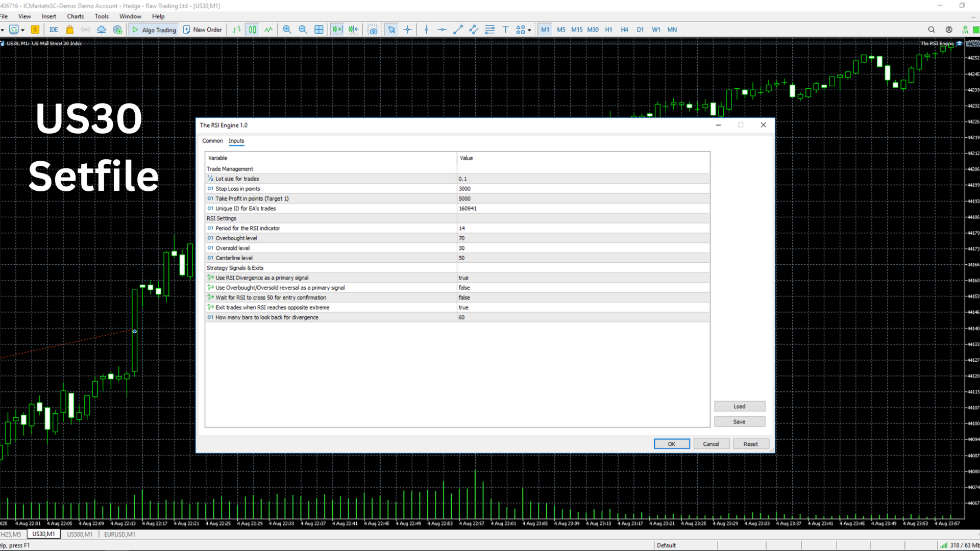
Task: Open the chart profiles icon
Action: [x=14, y=30]
